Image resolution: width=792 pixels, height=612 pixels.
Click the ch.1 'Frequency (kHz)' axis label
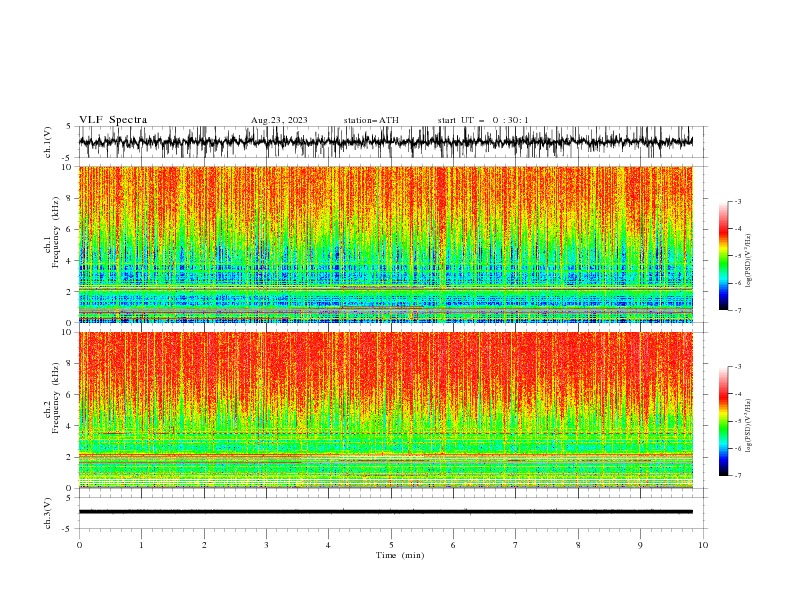[x=56, y=232]
